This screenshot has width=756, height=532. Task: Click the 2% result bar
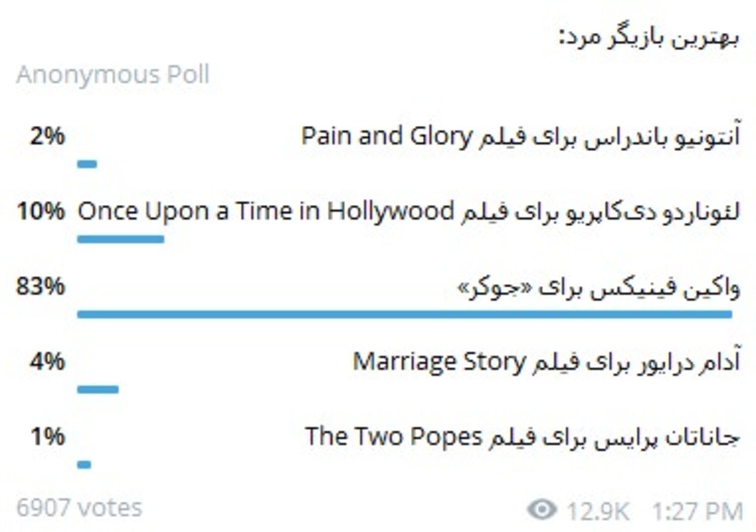(87, 164)
